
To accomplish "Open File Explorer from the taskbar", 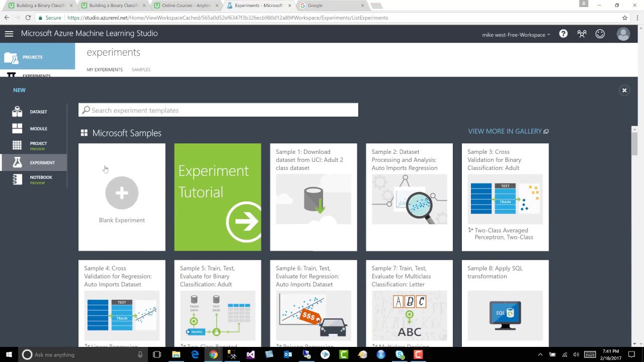I will click(x=176, y=354).
